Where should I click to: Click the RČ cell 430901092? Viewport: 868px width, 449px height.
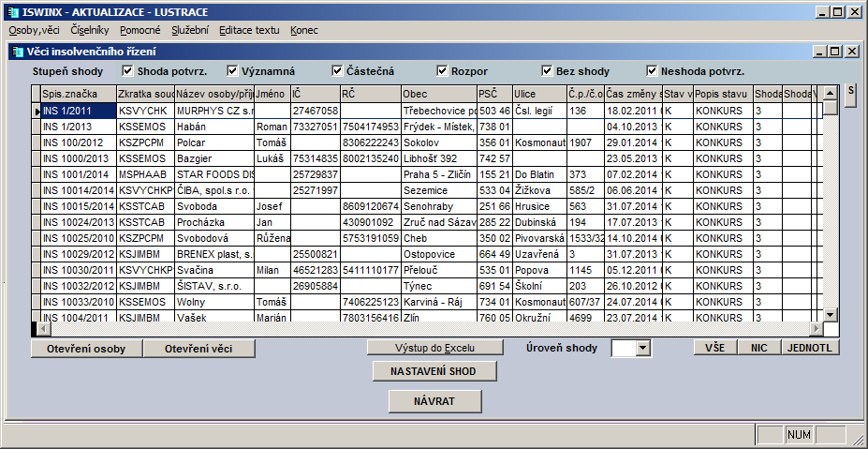371,222
